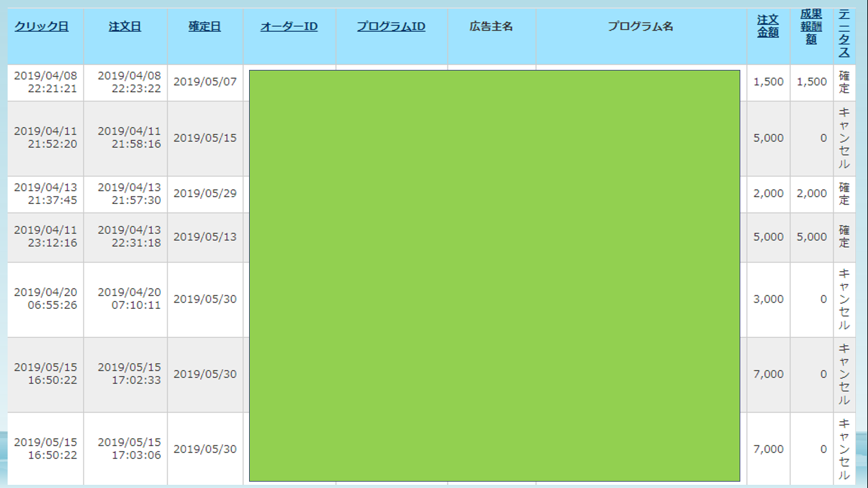Sort by クリック日 column header
868x488 pixels.
(x=41, y=27)
